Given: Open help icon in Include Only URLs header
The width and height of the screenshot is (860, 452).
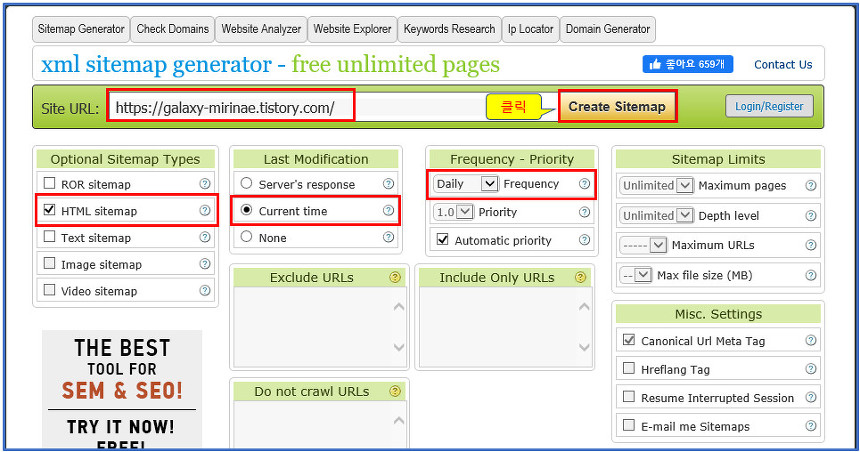Looking at the screenshot, I should [x=580, y=278].
